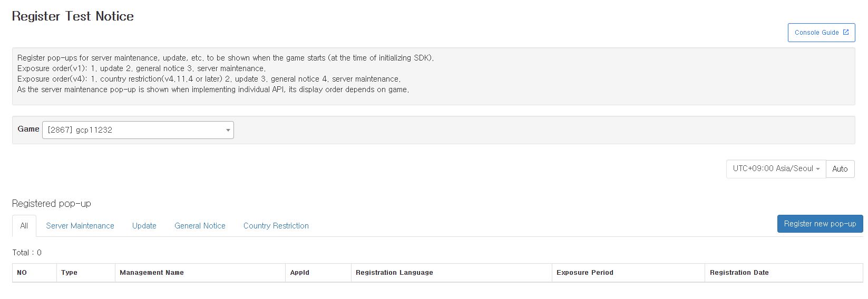This screenshot has width=868, height=299.
Task: Switch to the Server Maintenance tab
Action: tap(80, 226)
